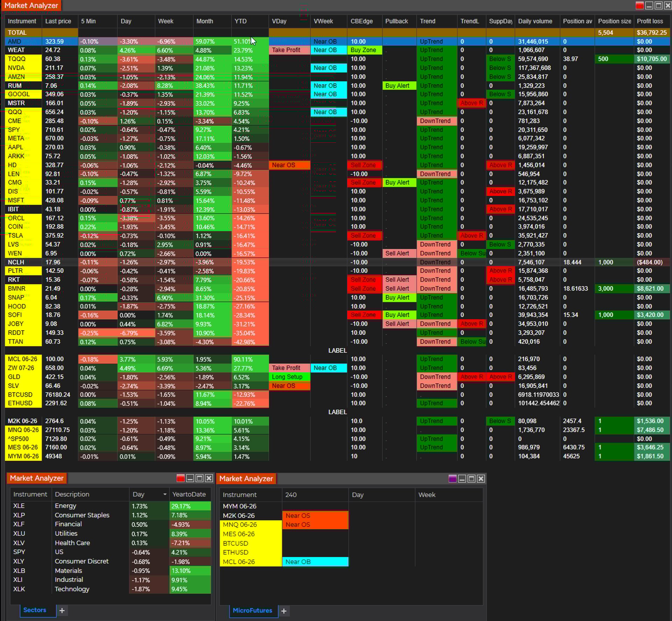Click the Day column sort arrow in the Sectors window
The image size is (672, 621).
(x=164, y=494)
